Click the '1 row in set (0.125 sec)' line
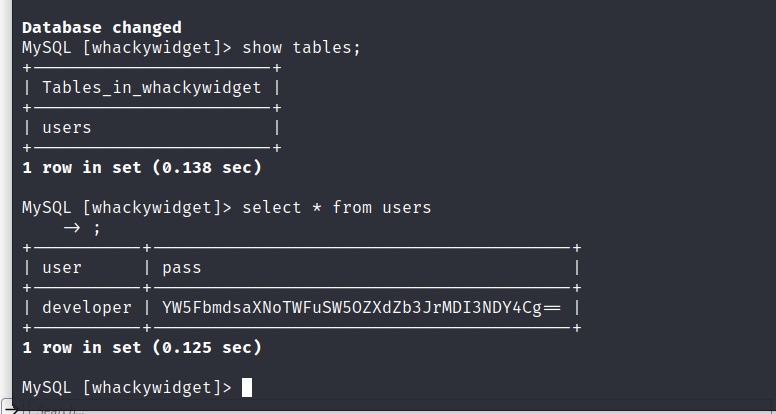Screen dimensions: 776x414 pos(142,347)
